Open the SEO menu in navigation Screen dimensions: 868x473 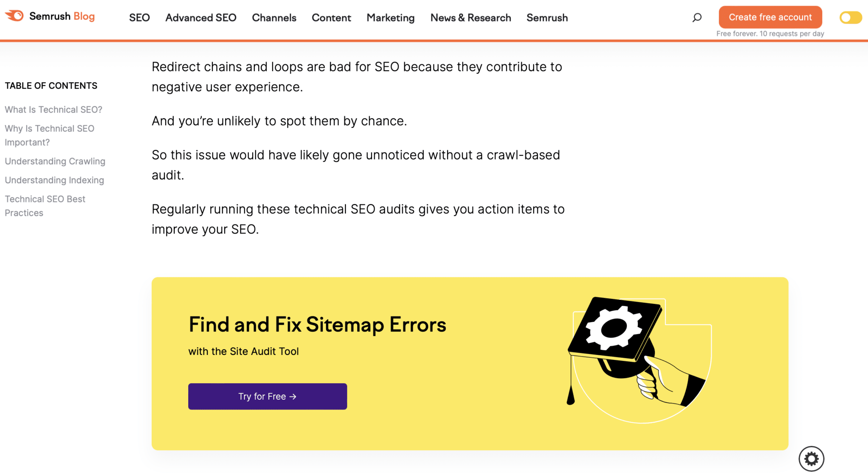139,18
